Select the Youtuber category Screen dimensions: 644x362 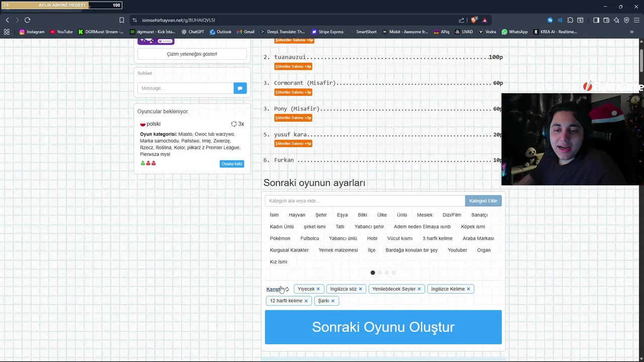click(x=457, y=250)
